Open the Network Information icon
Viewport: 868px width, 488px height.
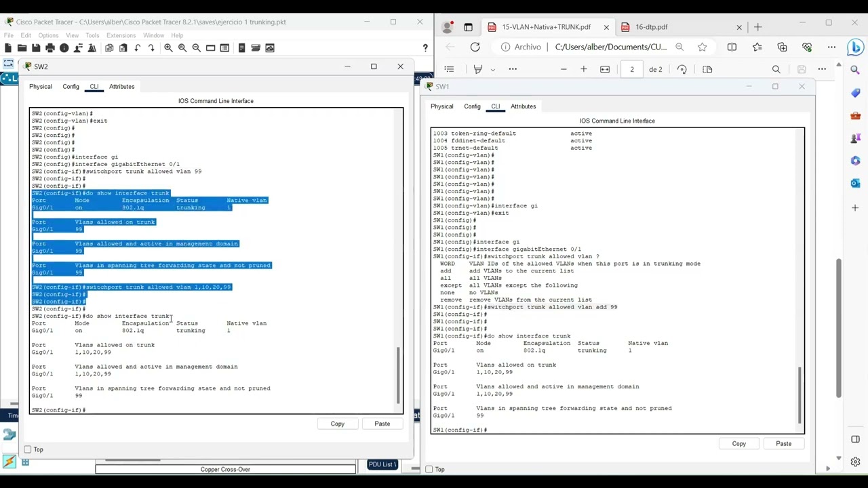point(64,47)
